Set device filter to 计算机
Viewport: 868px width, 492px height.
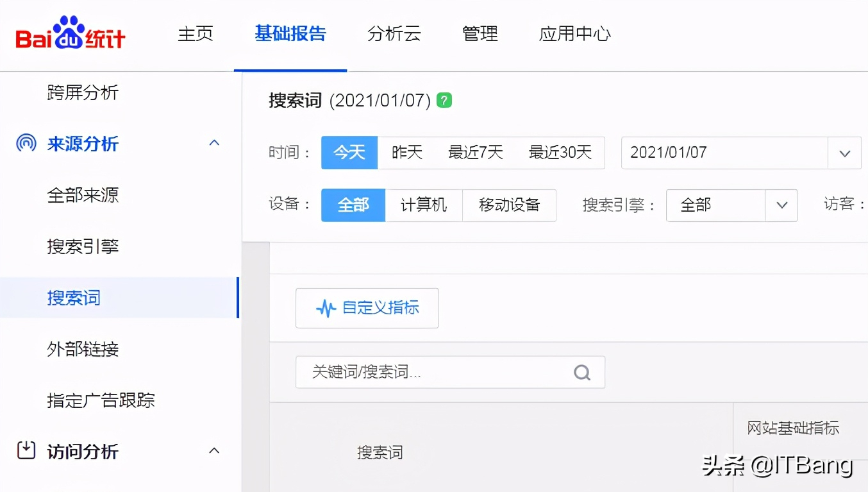tap(424, 205)
